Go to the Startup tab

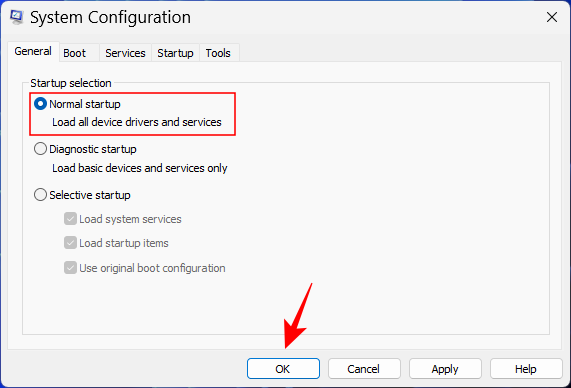[x=175, y=53]
